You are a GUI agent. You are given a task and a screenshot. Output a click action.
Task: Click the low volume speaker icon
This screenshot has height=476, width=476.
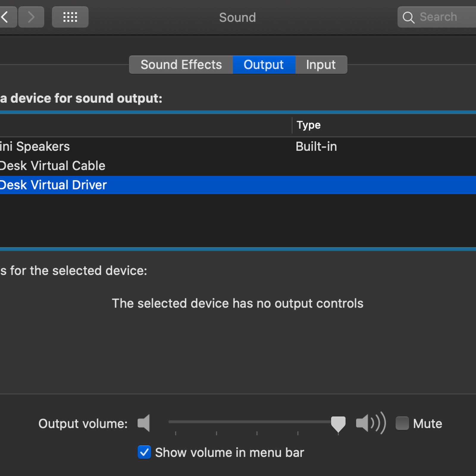pos(144,423)
